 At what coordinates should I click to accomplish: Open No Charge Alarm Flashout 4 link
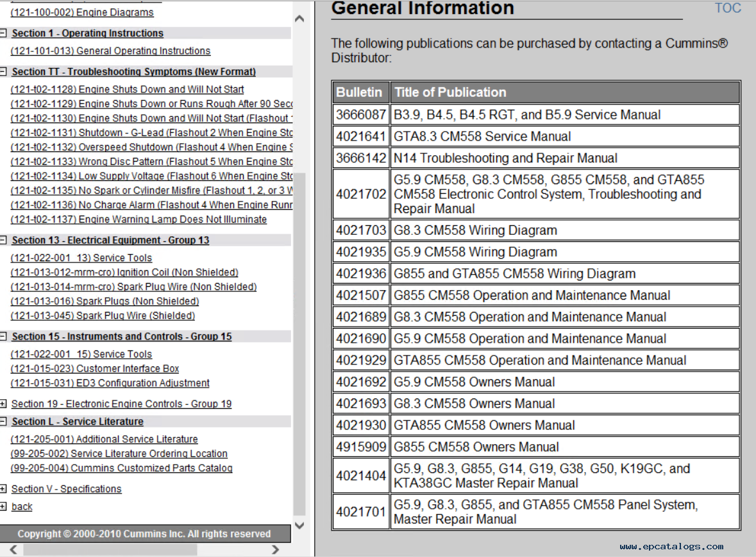coord(151,205)
